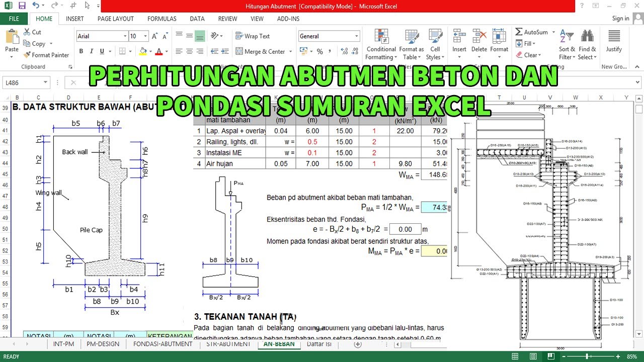Open the Arial font name dropdown
The image size is (644, 362).
[125, 36]
